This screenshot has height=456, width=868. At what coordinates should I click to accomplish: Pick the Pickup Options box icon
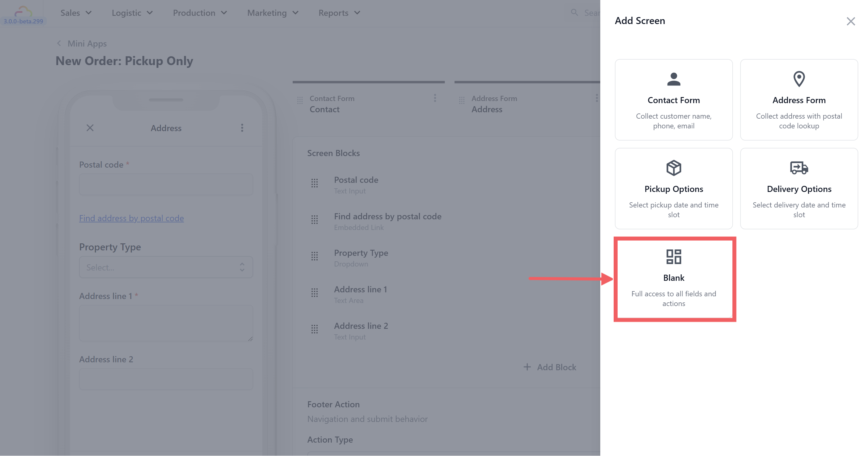tap(673, 168)
